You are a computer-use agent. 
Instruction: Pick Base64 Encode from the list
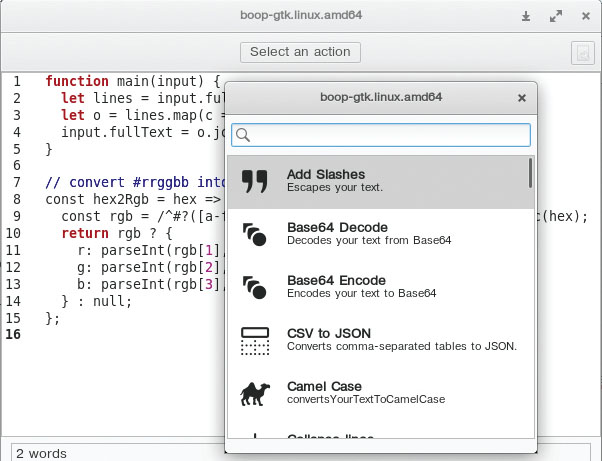tap(380, 287)
